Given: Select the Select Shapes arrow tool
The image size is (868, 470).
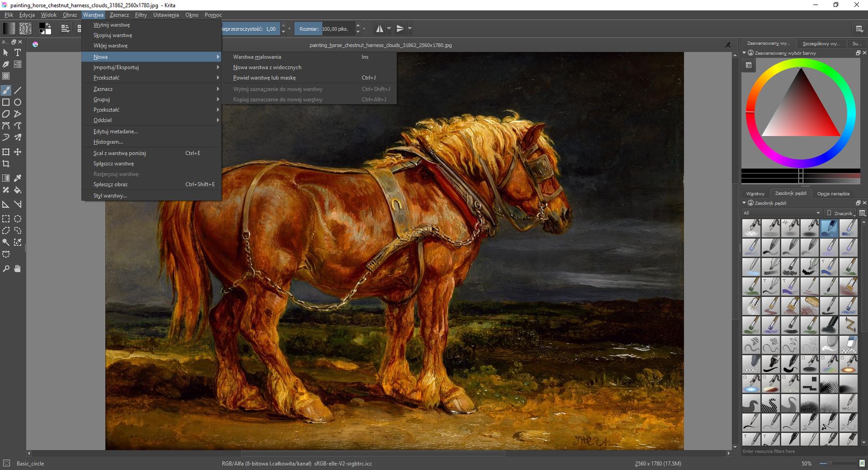Looking at the screenshot, I should click(x=6, y=52).
